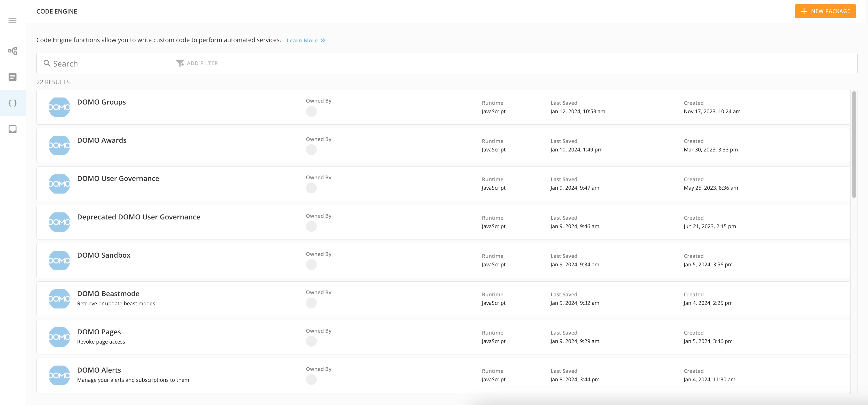Click the owner avatar for DOMO Awards
The height and width of the screenshot is (405, 868).
click(x=311, y=150)
